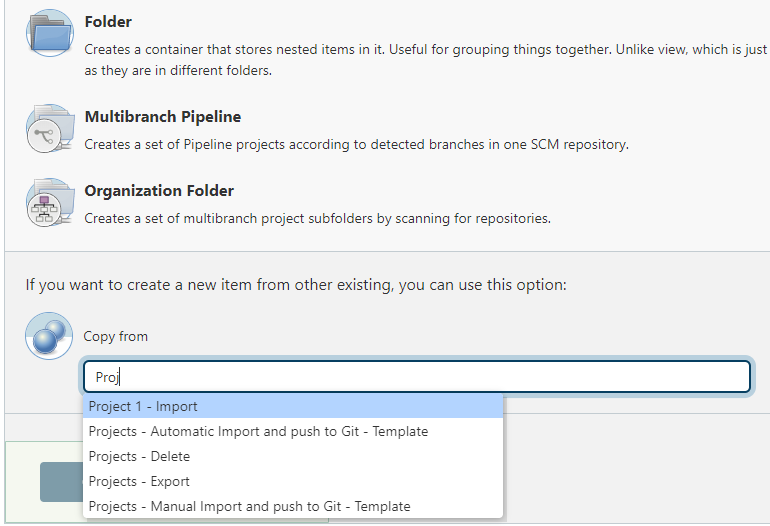The width and height of the screenshot is (770, 526).
Task: Click the description about detected SCM branches
Action: 356,144
